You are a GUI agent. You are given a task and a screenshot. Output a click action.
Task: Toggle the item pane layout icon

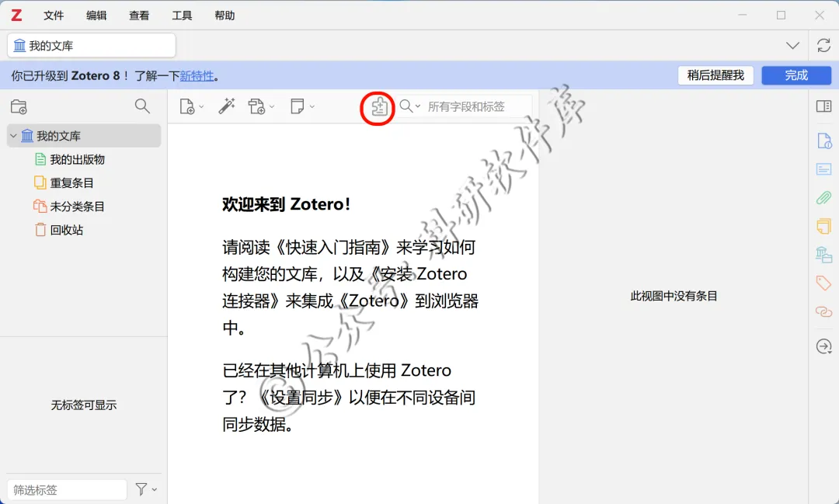pyautogui.click(x=823, y=106)
